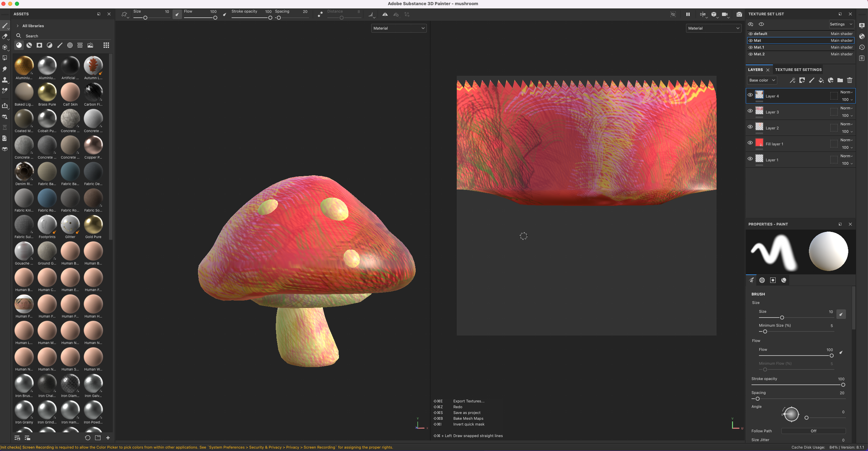Select the Clone stamp tool
The width and height of the screenshot is (868, 451).
tap(5, 80)
